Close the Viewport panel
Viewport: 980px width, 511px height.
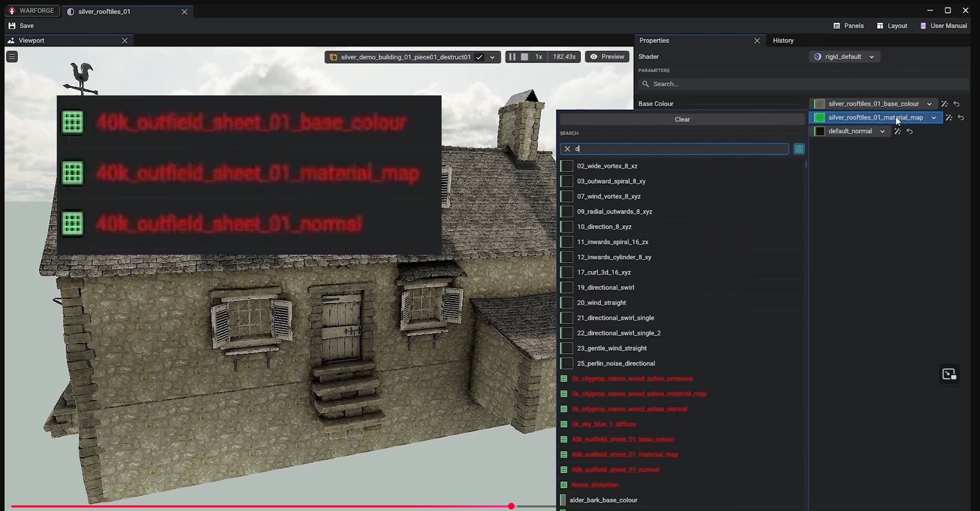[125, 41]
